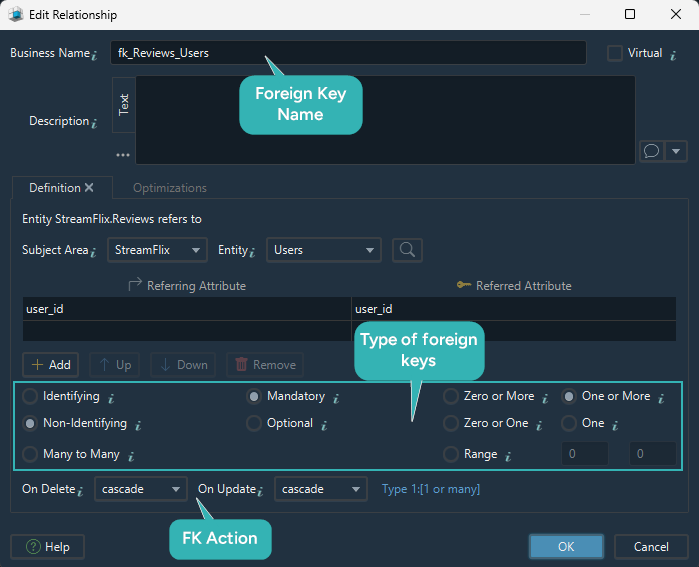Click the Type 1:[1 or many] link

click(x=431, y=489)
